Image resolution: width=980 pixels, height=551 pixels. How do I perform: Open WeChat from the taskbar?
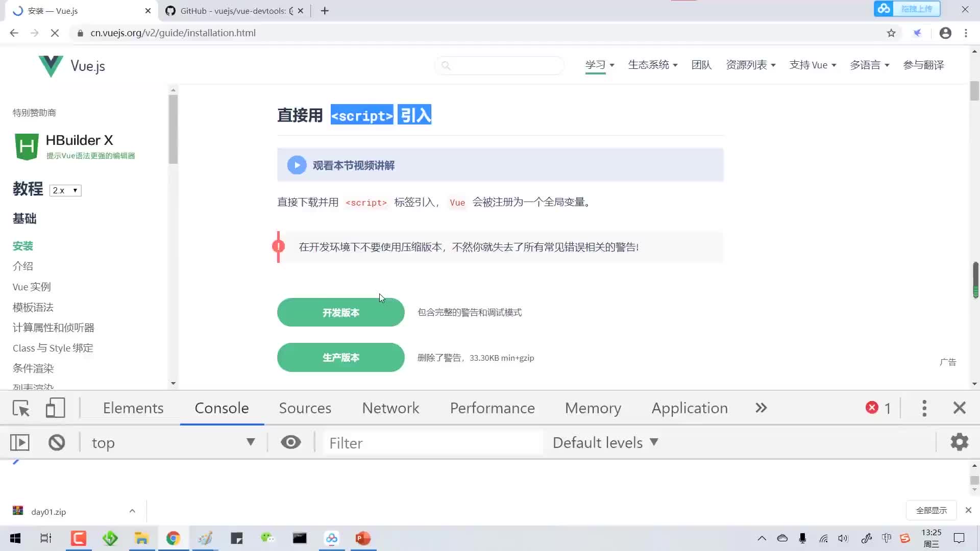[x=267, y=538]
